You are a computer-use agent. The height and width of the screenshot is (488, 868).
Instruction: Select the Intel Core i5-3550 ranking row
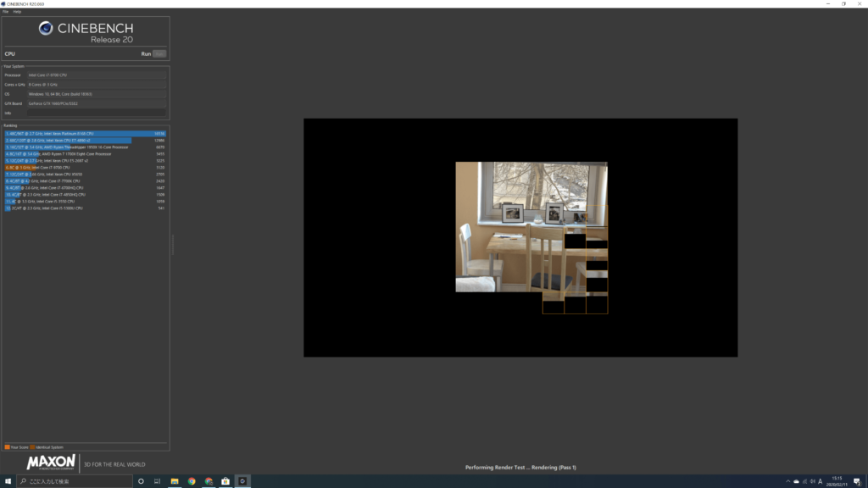86,202
